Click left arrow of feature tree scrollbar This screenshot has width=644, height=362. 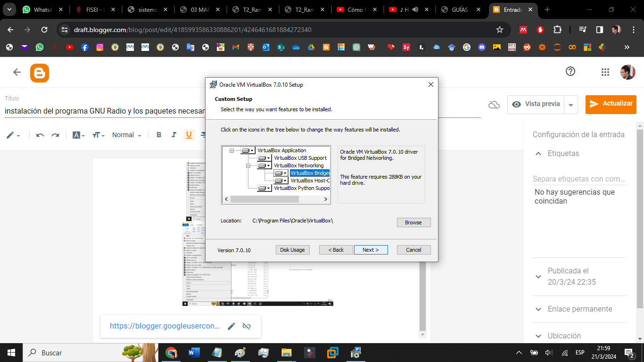click(x=226, y=199)
